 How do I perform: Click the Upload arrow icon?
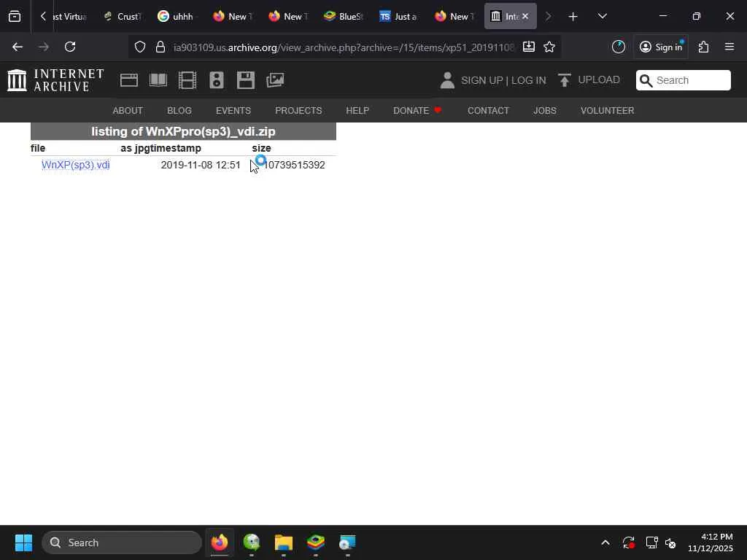564,80
